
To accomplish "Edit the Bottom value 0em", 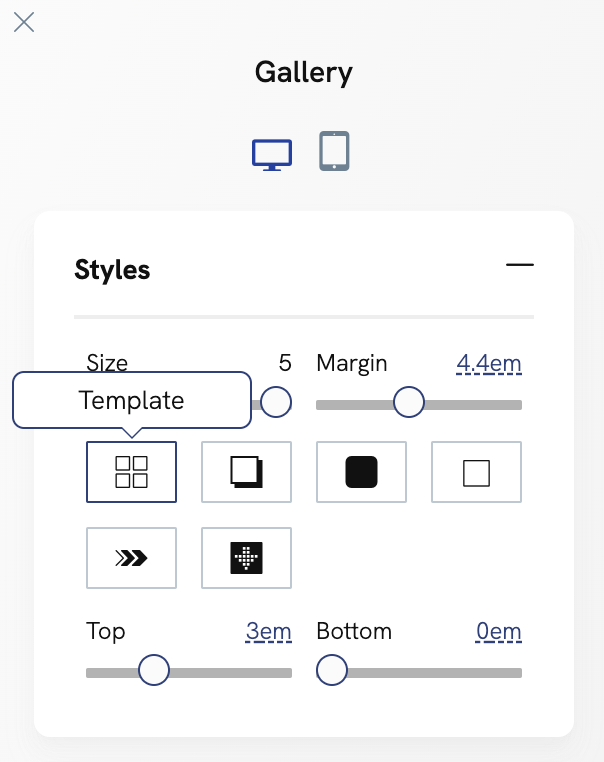I will tap(499, 631).
